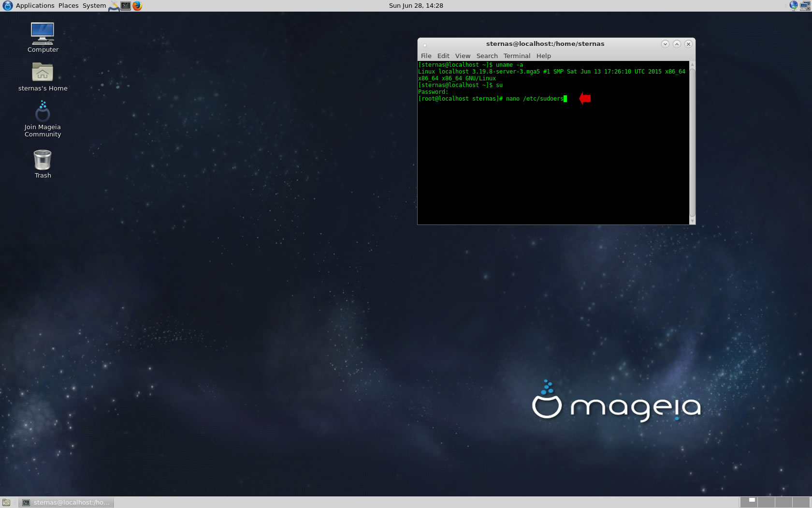
Task: Launch Firefox from the top panel
Action: tap(137, 6)
